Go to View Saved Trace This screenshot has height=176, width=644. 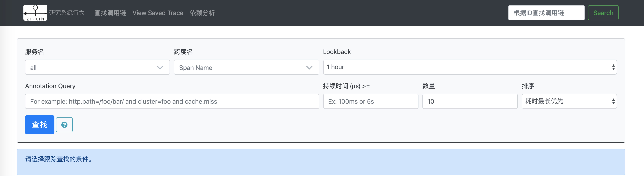tap(158, 13)
